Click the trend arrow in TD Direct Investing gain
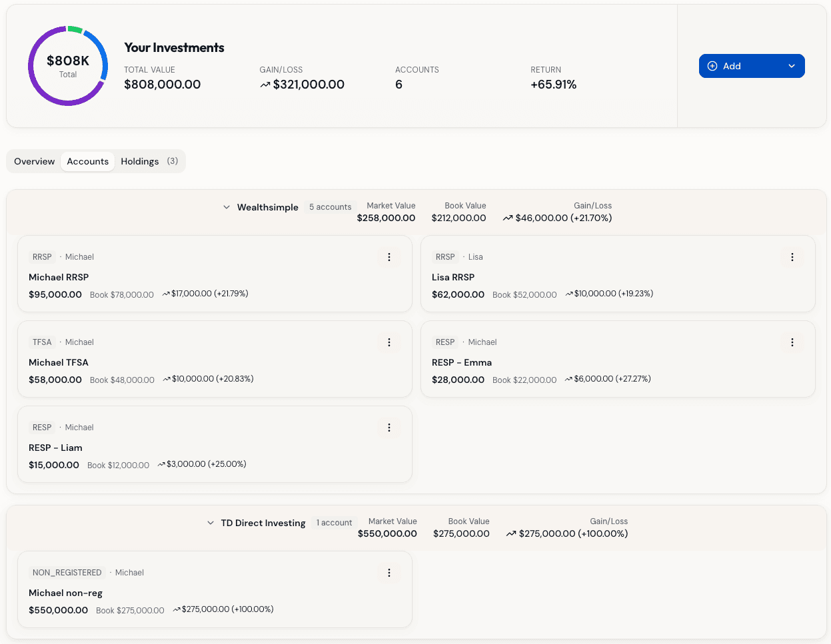This screenshot has width=831, height=644. tap(512, 533)
